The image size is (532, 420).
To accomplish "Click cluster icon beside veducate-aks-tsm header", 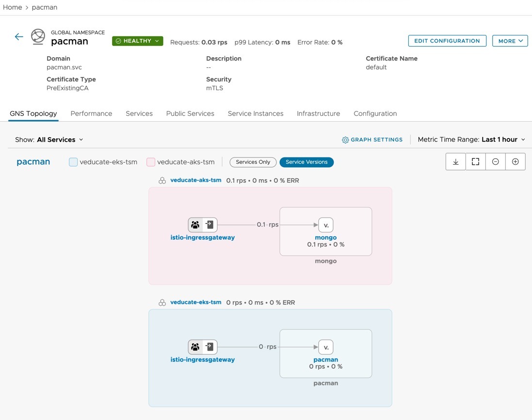I will 162,181.
